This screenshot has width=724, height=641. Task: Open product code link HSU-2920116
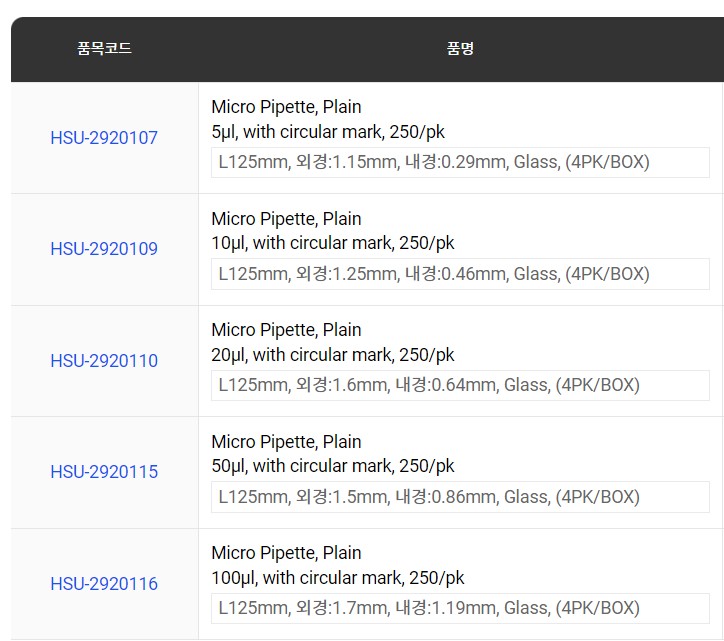pos(104,584)
